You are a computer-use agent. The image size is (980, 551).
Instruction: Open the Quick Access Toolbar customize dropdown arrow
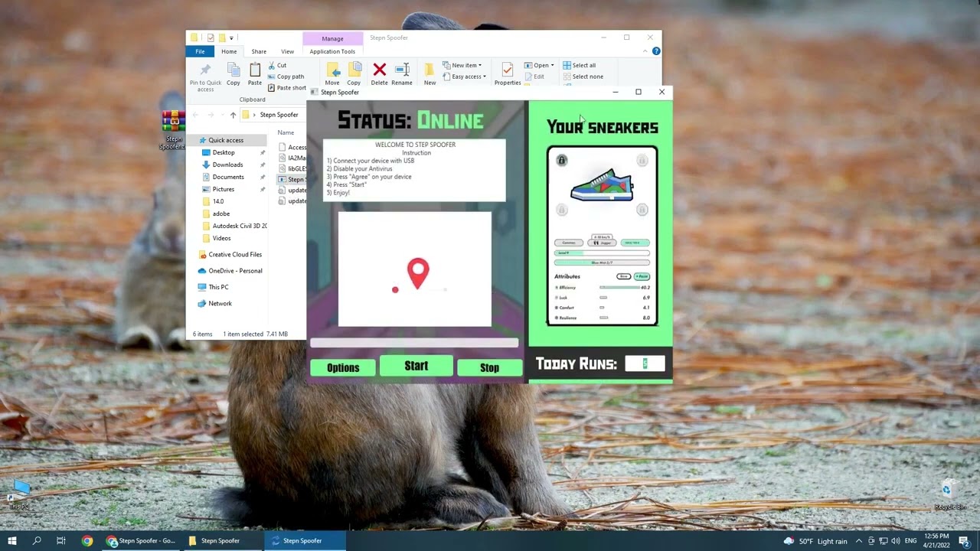click(x=231, y=37)
